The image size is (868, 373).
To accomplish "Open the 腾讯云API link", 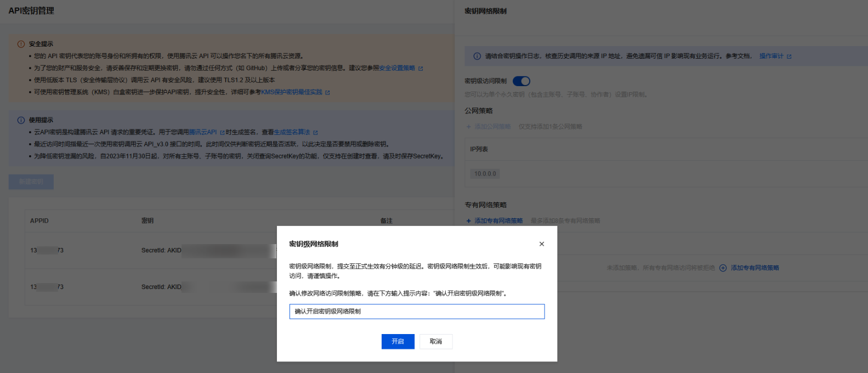I will 203,132.
